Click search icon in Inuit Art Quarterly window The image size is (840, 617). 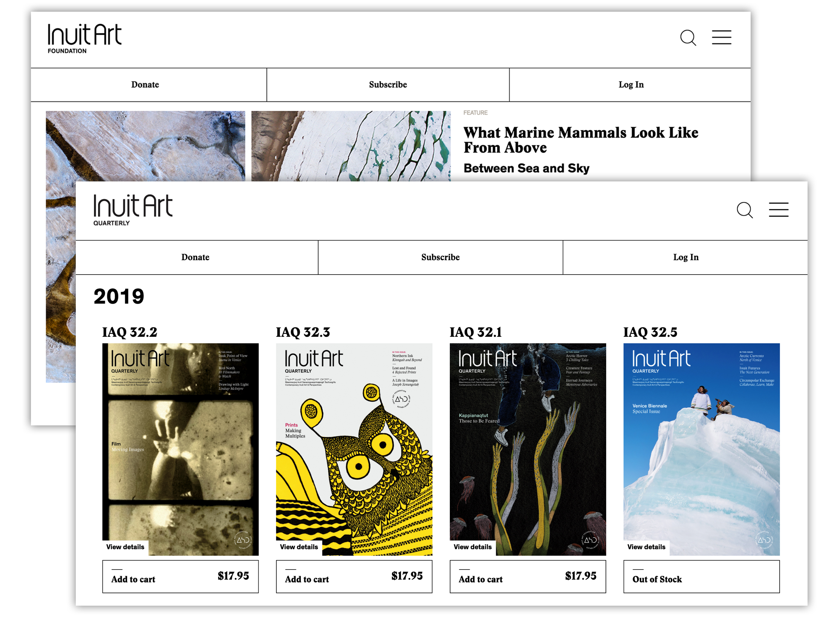pyautogui.click(x=745, y=210)
